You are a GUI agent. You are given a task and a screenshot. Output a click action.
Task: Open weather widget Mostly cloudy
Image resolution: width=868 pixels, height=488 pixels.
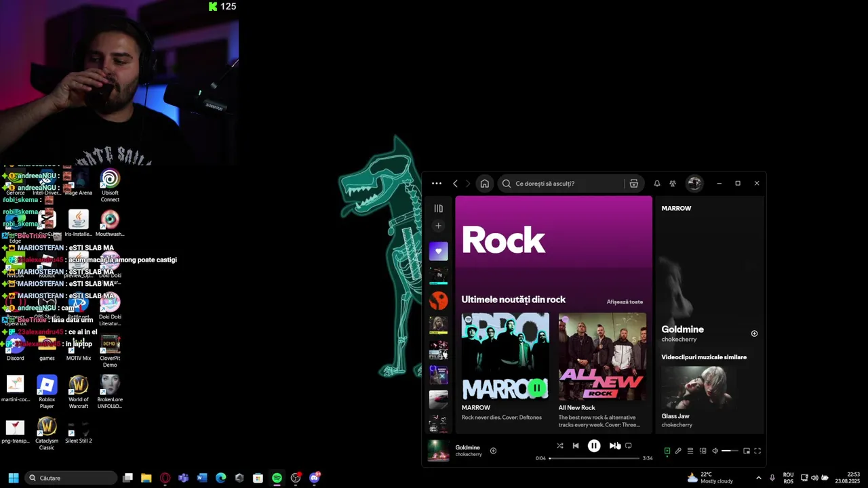[710, 478]
